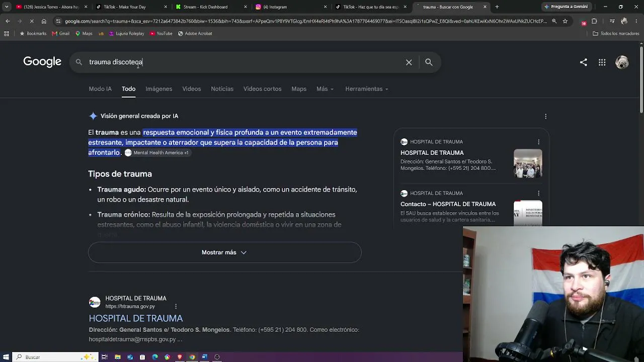Go back with browser back arrow
Image resolution: width=644 pixels, height=362 pixels.
(8, 21)
